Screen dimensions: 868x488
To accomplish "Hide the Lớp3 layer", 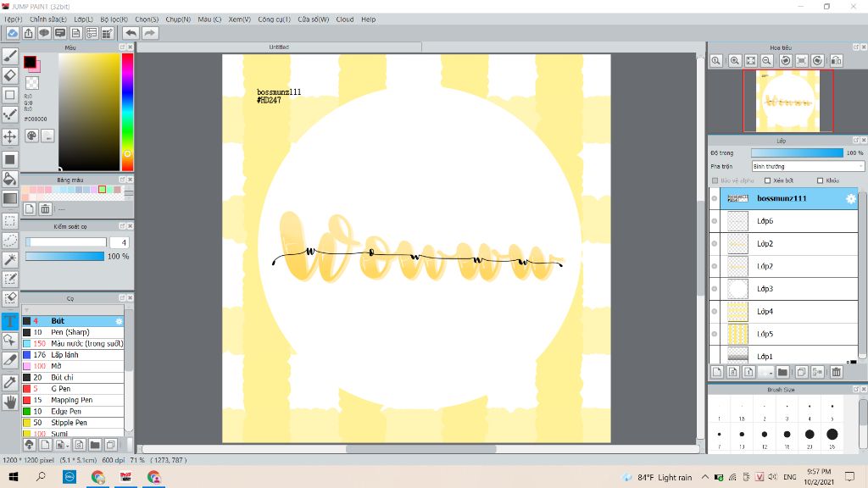I will click(x=714, y=289).
